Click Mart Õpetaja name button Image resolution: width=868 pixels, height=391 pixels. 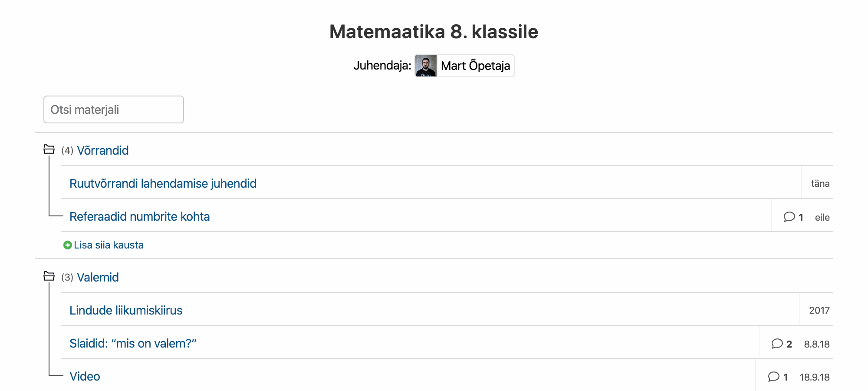coord(475,66)
